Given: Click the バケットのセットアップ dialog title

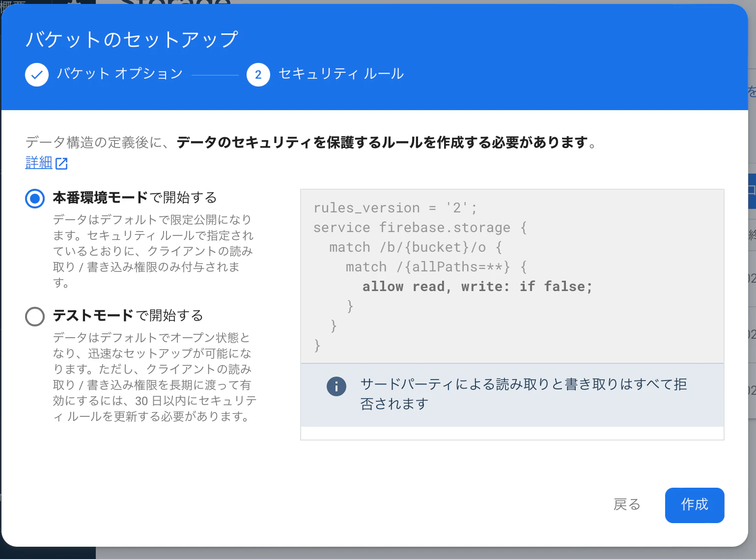Looking at the screenshot, I should pos(132,39).
